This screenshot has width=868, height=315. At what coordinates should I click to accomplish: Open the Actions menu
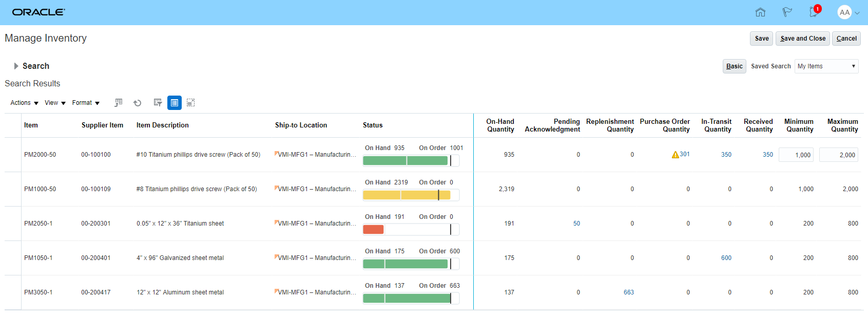pos(24,103)
